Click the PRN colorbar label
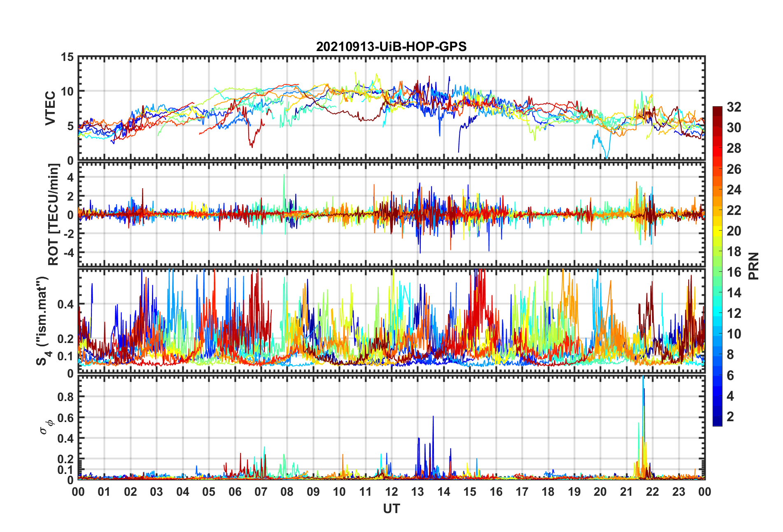Viewport: 783px width, 532px height. (x=753, y=266)
